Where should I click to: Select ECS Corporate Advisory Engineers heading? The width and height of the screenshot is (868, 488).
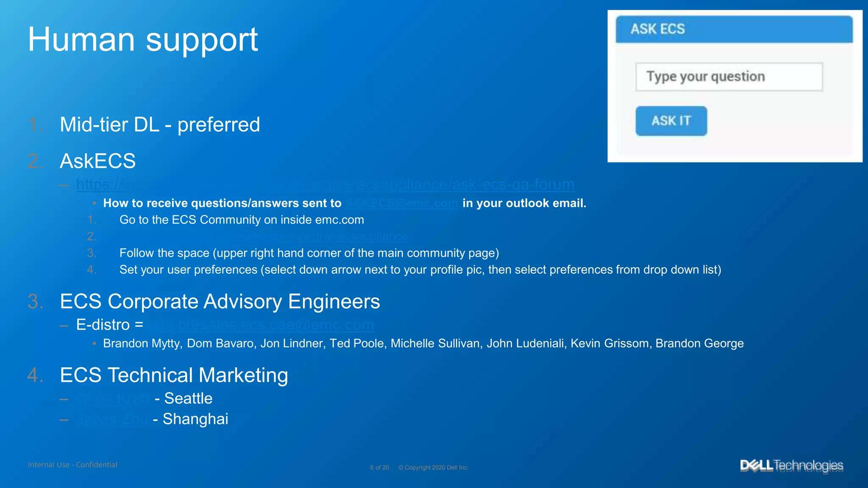220,302
